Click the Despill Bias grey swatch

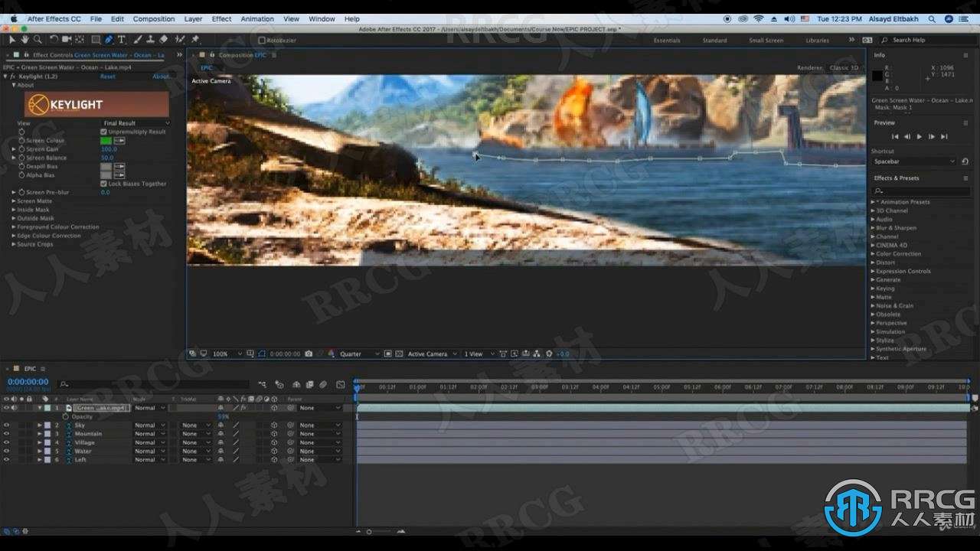(106, 166)
